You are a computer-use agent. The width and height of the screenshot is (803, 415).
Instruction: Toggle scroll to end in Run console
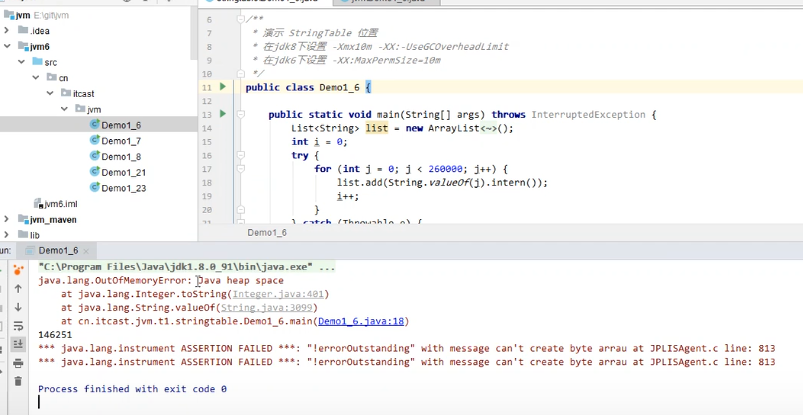(x=18, y=344)
